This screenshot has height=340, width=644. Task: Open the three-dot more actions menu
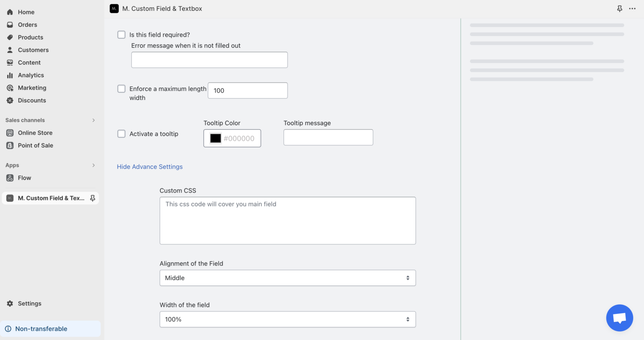[632, 8]
